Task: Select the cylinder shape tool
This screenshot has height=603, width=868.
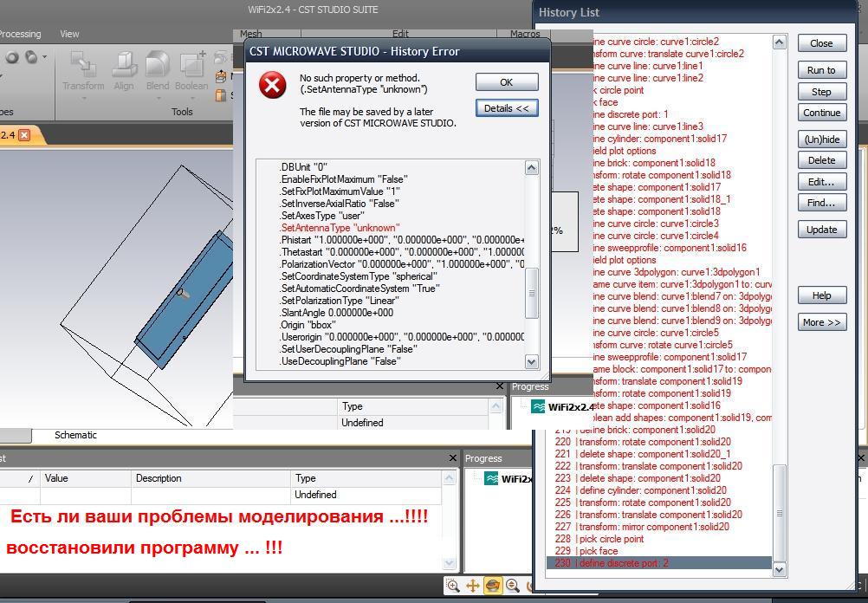Action: [x=32, y=57]
